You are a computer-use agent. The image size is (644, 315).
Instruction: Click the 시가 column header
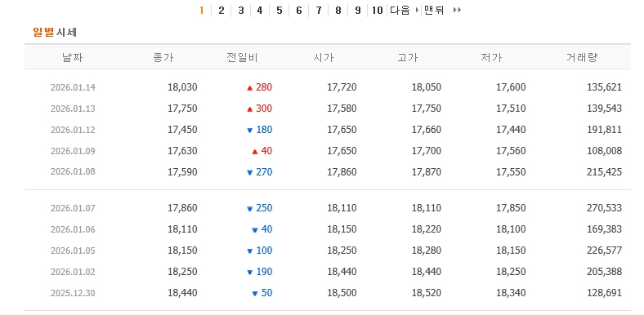pos(323,57)
